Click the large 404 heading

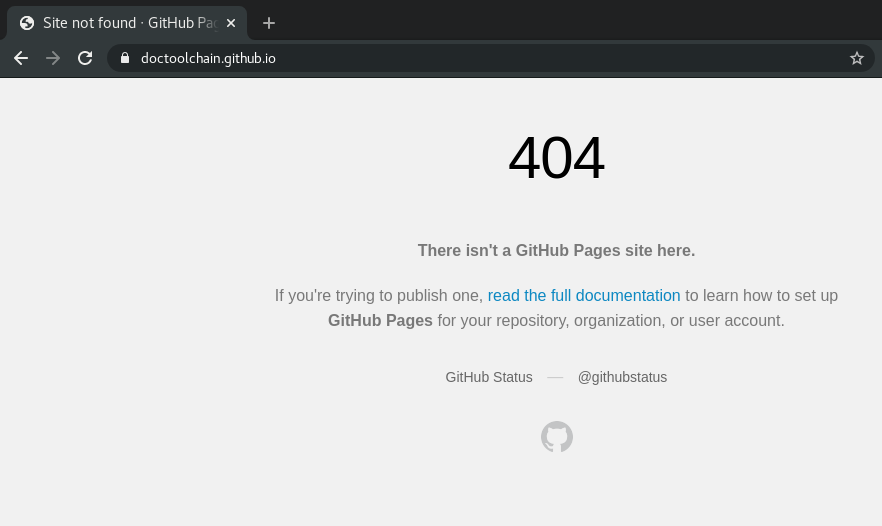[556, 158]
